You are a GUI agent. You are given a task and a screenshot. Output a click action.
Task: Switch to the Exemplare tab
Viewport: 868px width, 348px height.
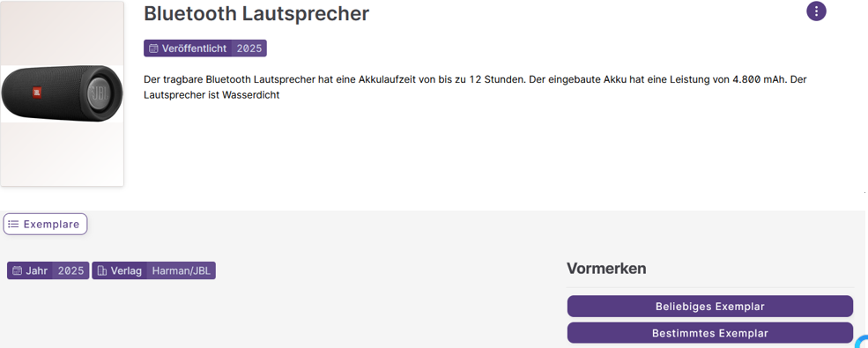tap(46, 224)
